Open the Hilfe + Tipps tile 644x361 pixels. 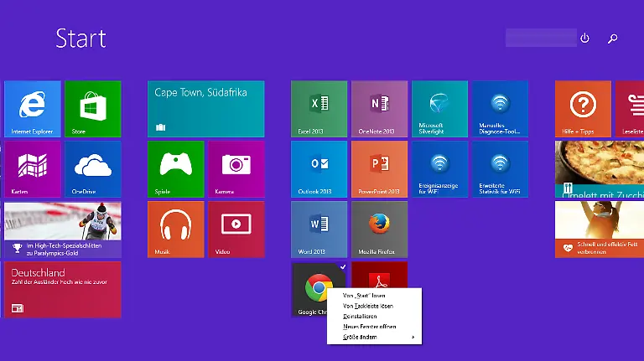point(584,109)
